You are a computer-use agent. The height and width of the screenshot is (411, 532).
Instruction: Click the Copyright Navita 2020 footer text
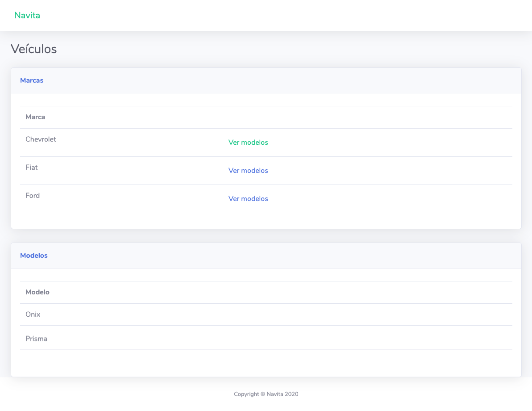tap(266, 394)
